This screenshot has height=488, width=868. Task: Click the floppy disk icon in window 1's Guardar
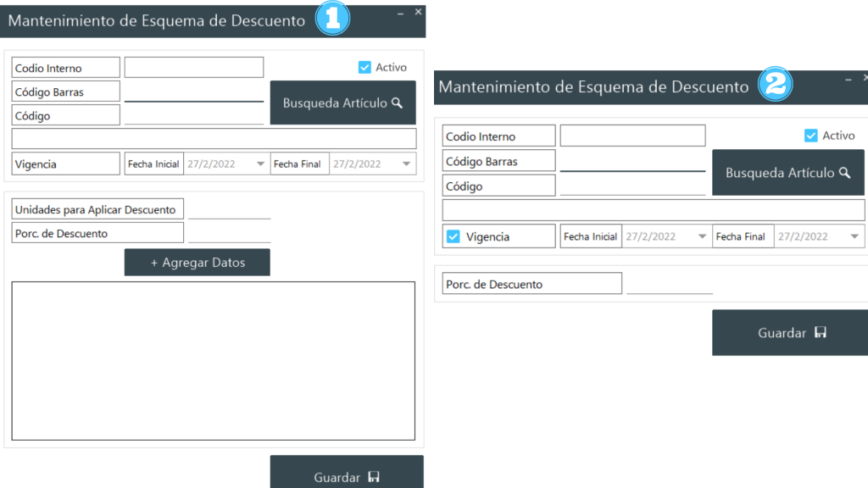[374, 477]
